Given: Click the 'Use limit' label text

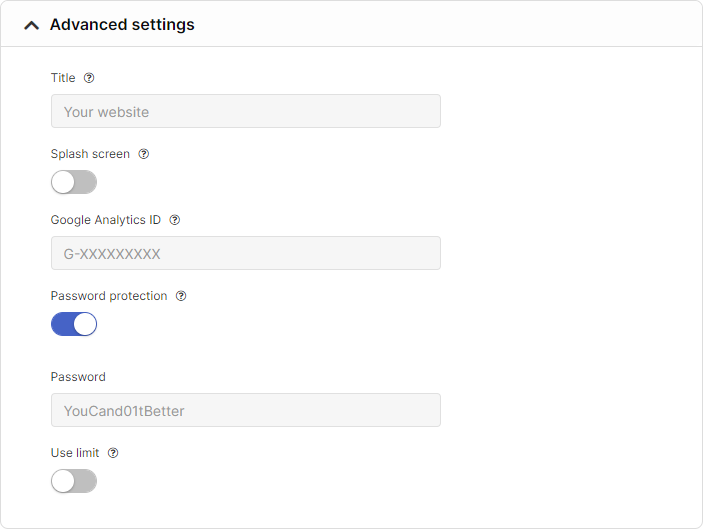Looking at the screenshot, I should pyautogui.click(x=75, y=453).
